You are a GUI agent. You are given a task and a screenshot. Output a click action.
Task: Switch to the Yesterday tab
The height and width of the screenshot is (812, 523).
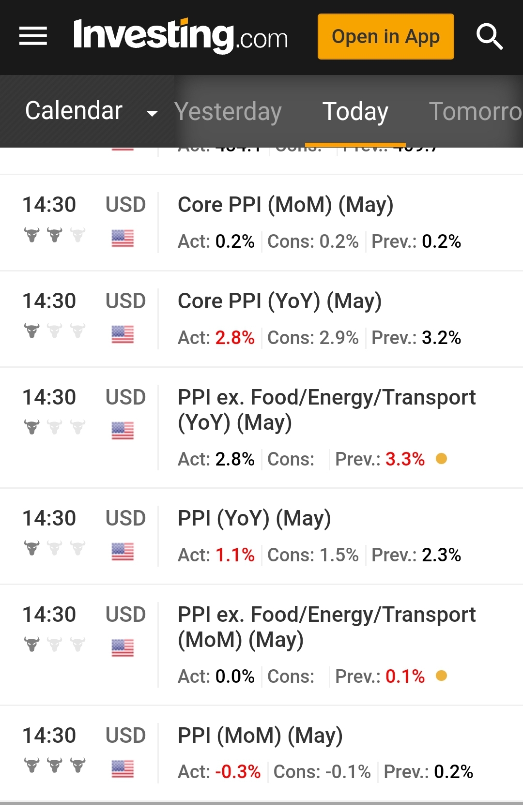coord(228,112)
